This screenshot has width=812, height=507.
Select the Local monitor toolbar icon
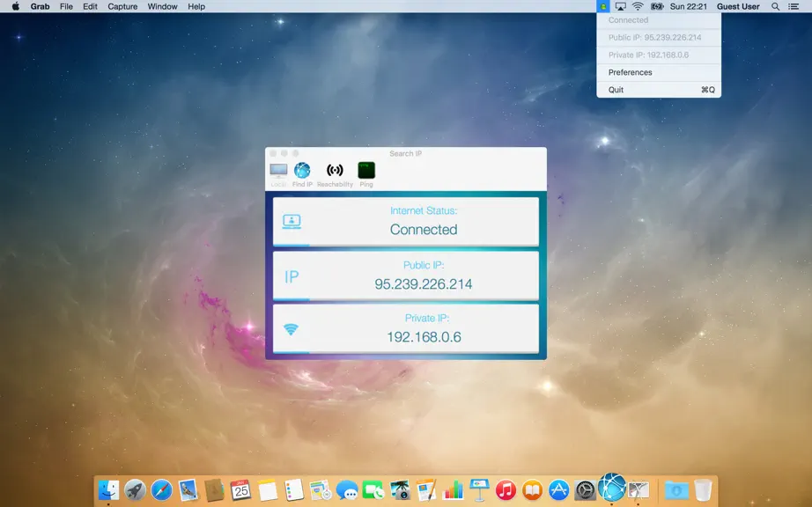tap(278, 174)
